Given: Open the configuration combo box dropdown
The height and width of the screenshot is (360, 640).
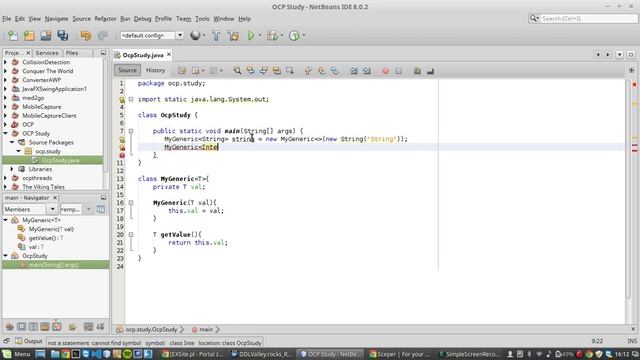Looking at the screenshot, I should (180, 36).
